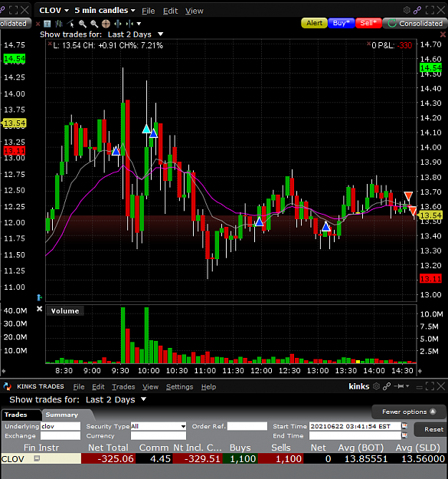Click the -325.06 Net Total cell

[108, 458]
